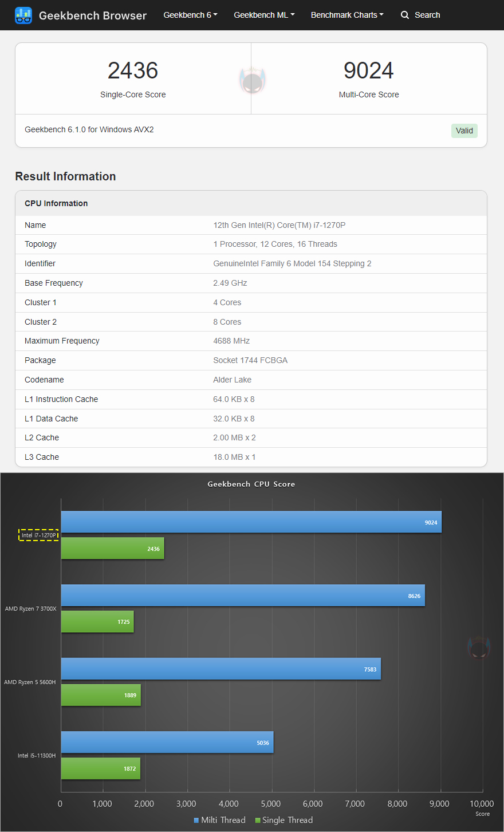Click the Ryzen 5 5600H green 1889 bar
The height and width of the screenshot is (832, 504).
pyautogui.click(x=101, y=695)
